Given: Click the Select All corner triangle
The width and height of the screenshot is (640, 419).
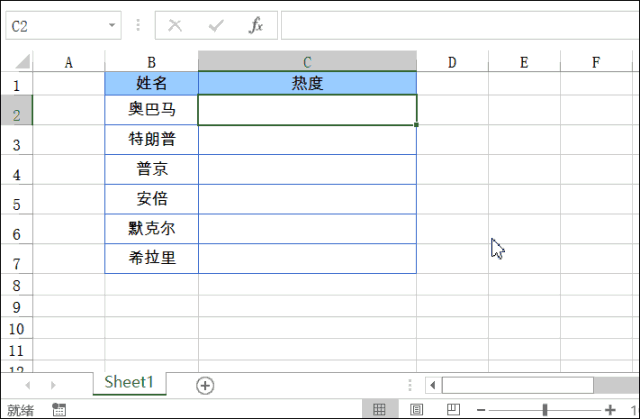Looking at the screenshot, I should click(x=23, y=62).
